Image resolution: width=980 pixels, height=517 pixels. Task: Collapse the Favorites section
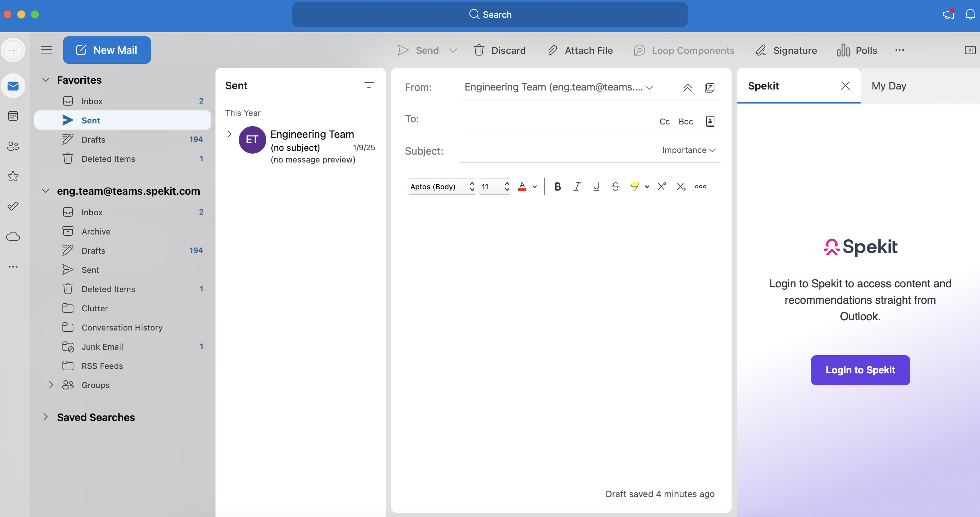[46, 80]
